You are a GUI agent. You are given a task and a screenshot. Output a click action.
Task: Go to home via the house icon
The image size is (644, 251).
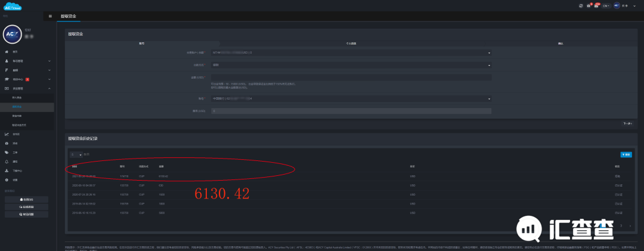7,52
